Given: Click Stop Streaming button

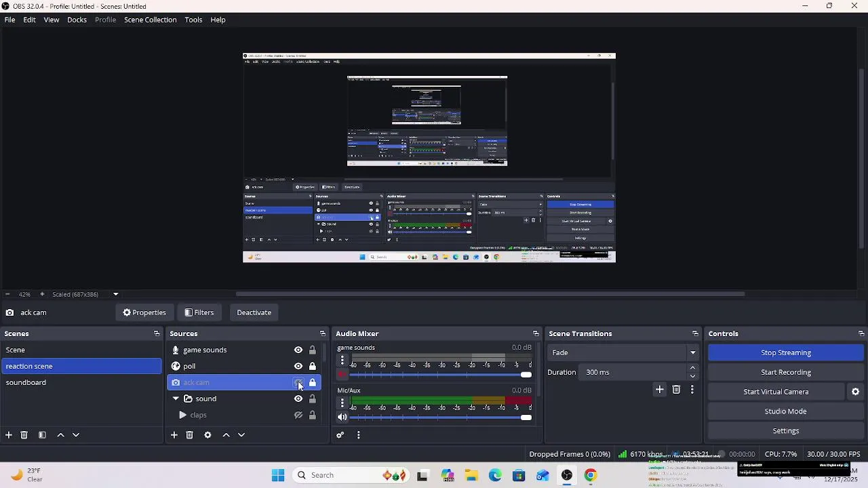Looking at the screenshot, I should [786, 352].
